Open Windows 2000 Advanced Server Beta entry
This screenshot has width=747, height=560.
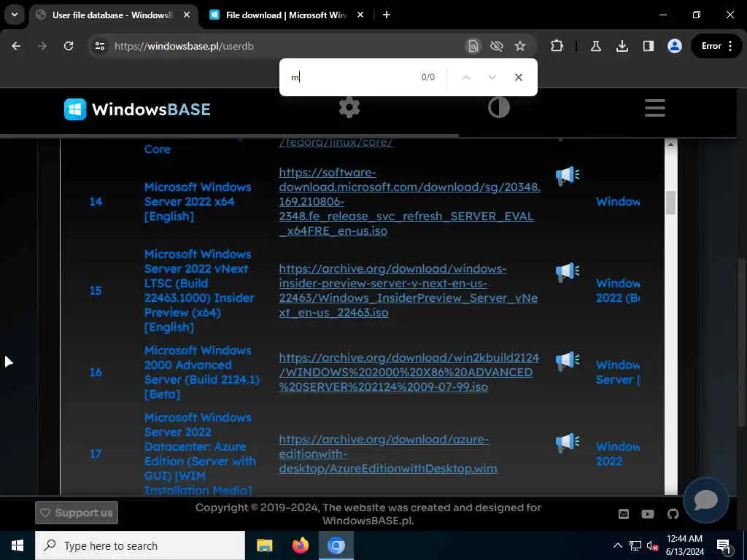[x=201, y=372]
